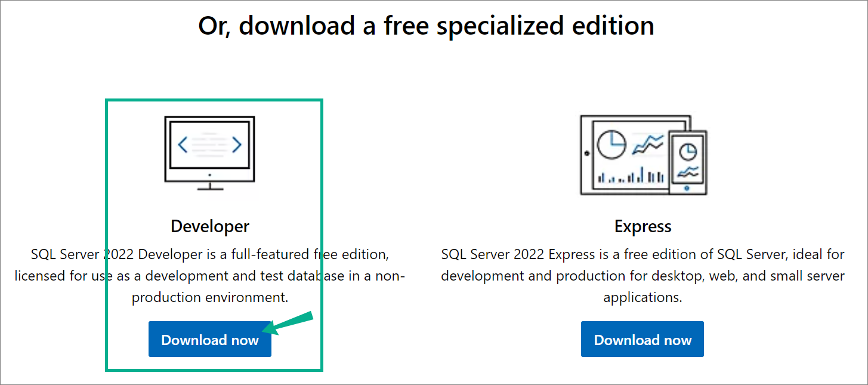The width and height of the screenshot is (868, 385).
Task: Select the Express edition heading
Action: [642, 226]
